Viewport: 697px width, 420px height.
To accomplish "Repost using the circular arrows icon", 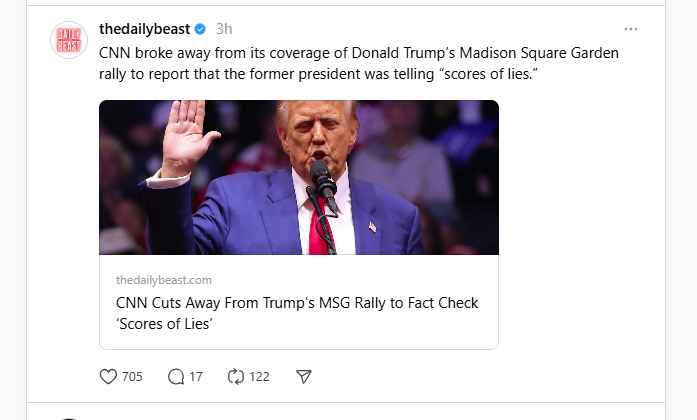I will point(236,377).
